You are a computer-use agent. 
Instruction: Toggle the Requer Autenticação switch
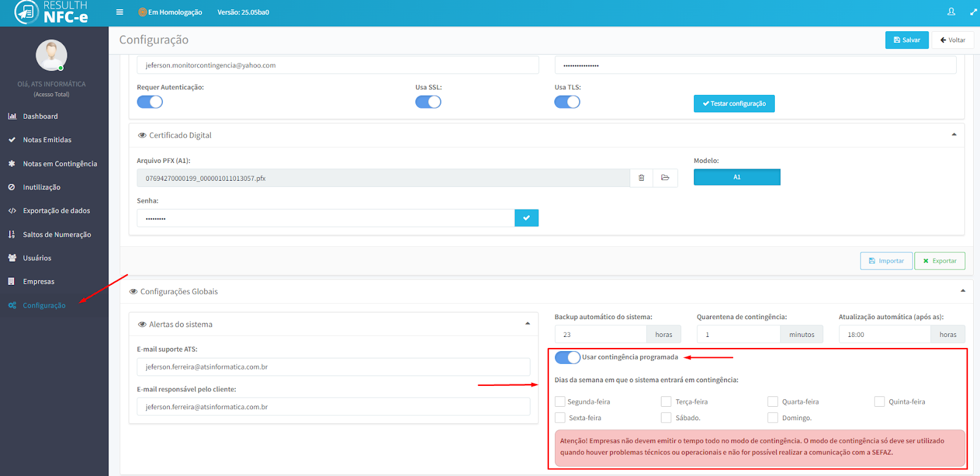coord(149,102)
